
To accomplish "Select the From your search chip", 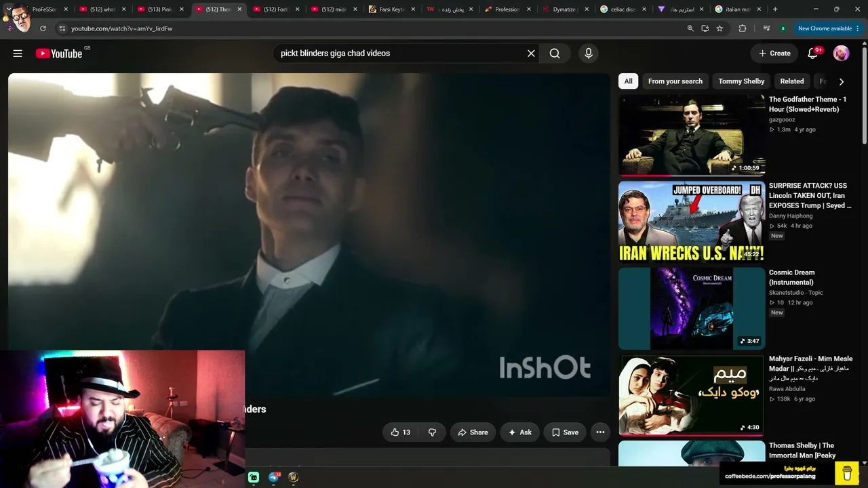I will pos(675,81).
